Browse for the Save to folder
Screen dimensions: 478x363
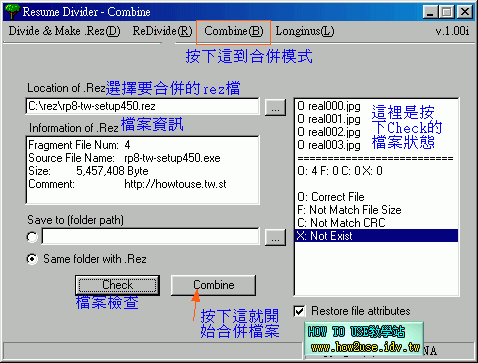click(275, 237)
